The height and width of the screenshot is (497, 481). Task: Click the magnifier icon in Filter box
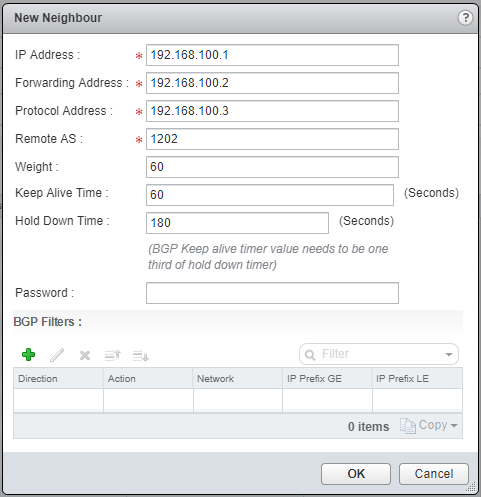pos(310,355)
